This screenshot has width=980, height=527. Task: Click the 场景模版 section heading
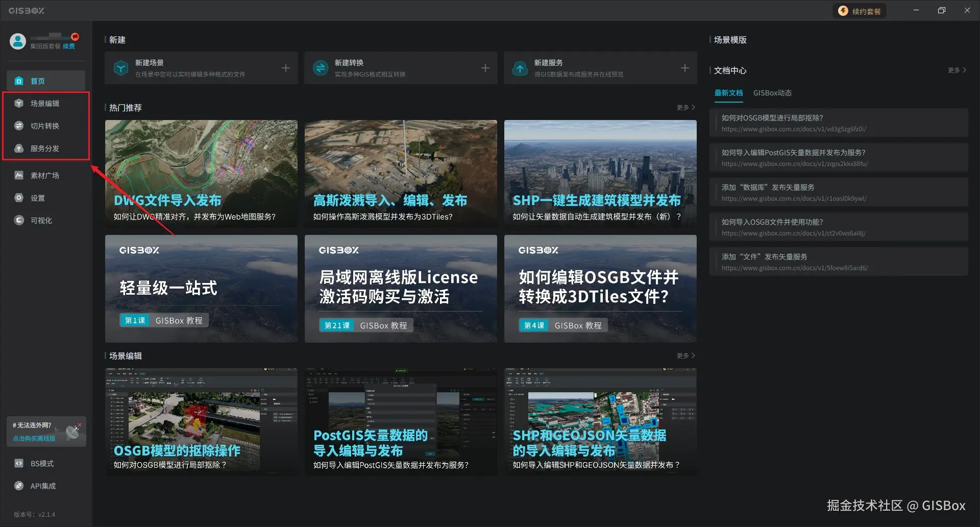click(730, 40)
